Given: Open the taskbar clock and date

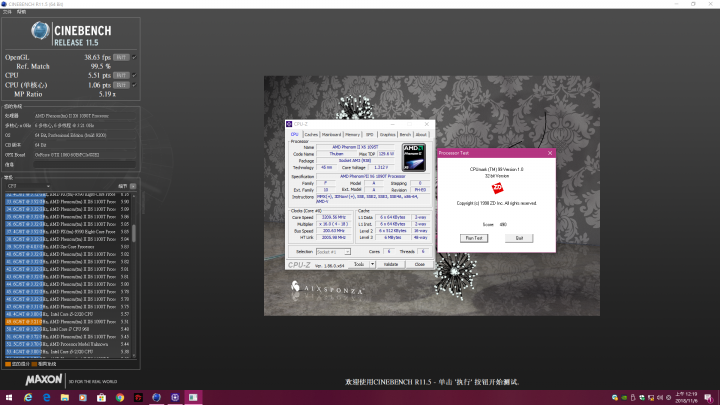Looking at the screenshot, I should [x=686, y=398].
